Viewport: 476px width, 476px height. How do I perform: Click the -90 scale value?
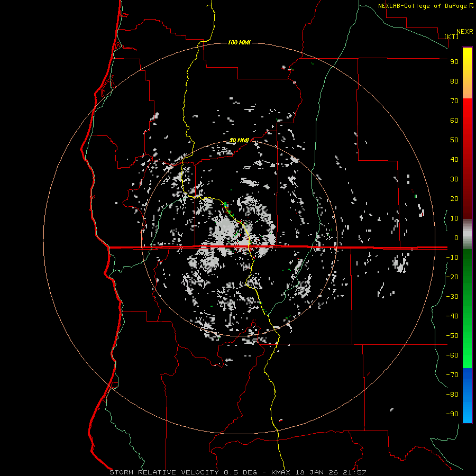click(x=452, y=414)
